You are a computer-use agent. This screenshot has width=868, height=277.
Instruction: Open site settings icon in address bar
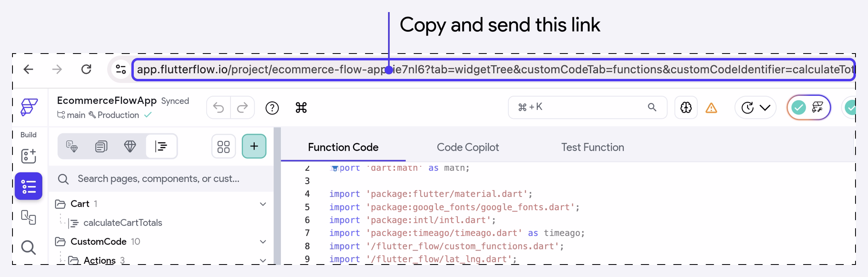tap(120, 69)
